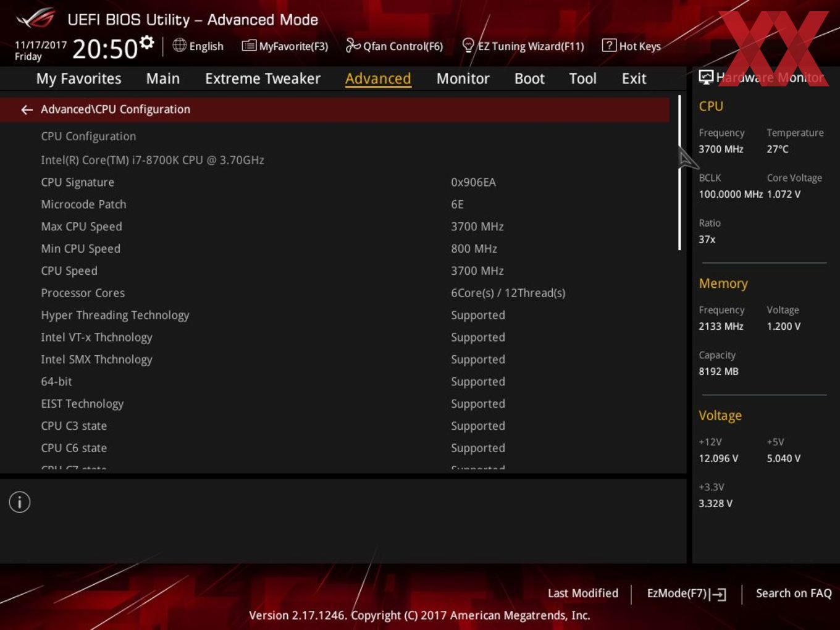
Task: Click Last Modified button
Action: coord(582,593)
